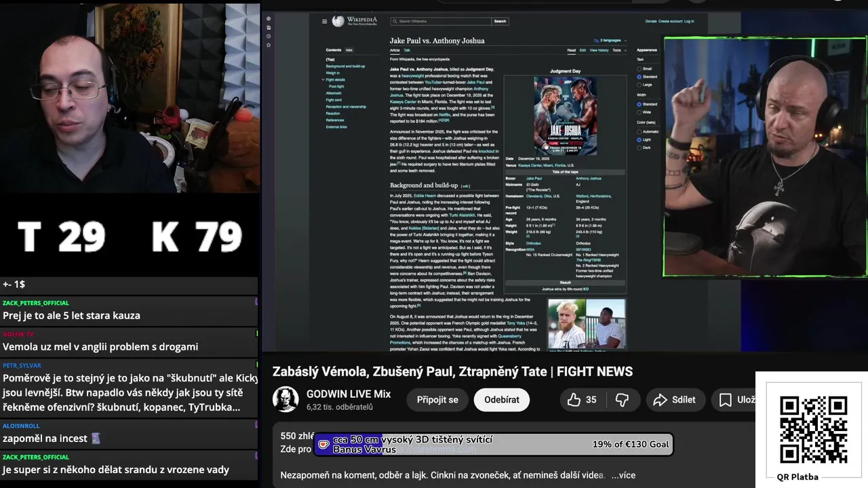Open the history clock sidebar icon
Viewport: 868px width, 488px height.
click(269, 37)
